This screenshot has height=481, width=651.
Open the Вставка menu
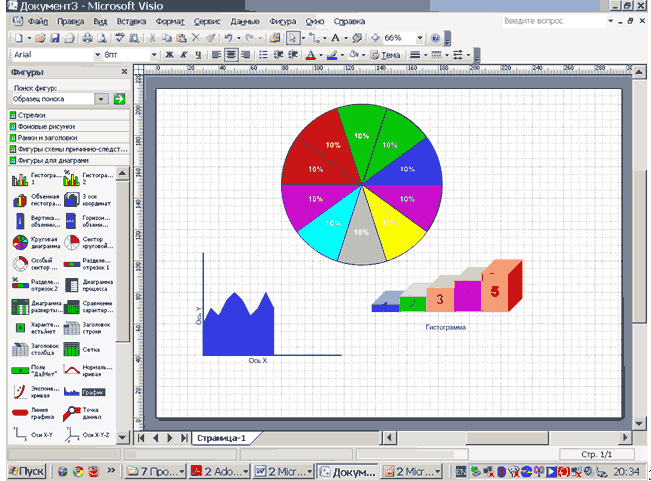(131, 22)
